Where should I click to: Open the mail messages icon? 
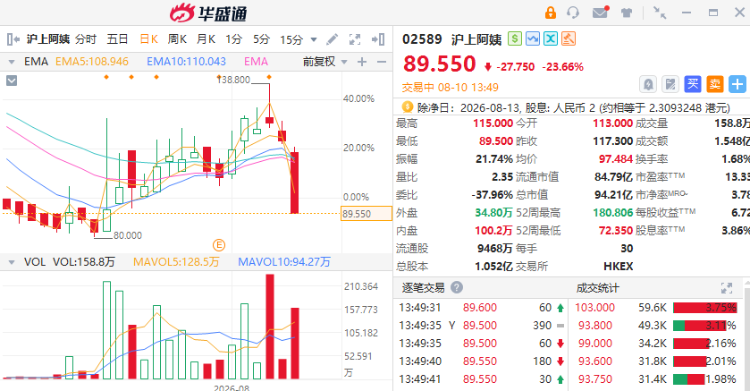pyautogui.click(x=600, y=12)
